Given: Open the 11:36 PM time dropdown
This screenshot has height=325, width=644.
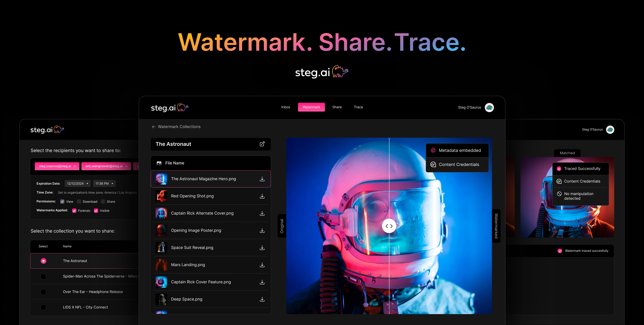Looking at the screenshot, I should (104, 183).
